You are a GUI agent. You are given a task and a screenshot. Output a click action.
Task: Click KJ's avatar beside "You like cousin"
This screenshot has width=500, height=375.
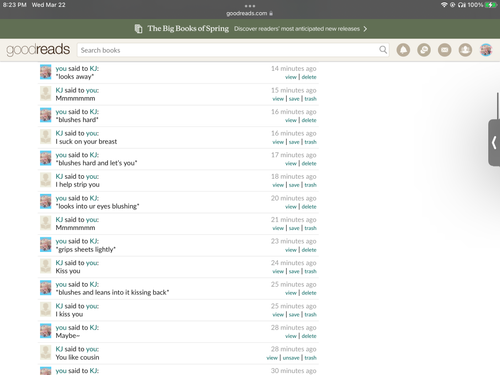(x=46, y=353)
